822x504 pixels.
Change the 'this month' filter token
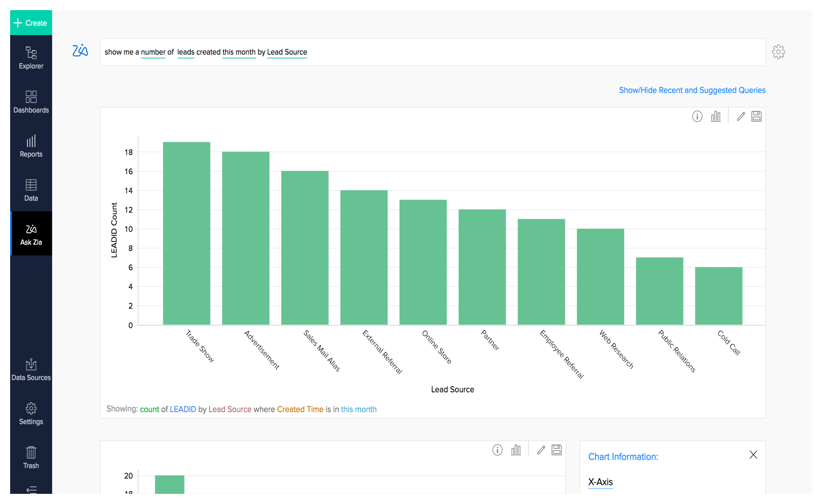[238, 52]
